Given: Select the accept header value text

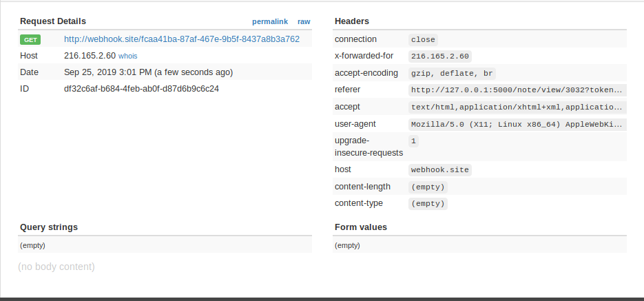Looking at the screenshot, I should click(517, 107).
